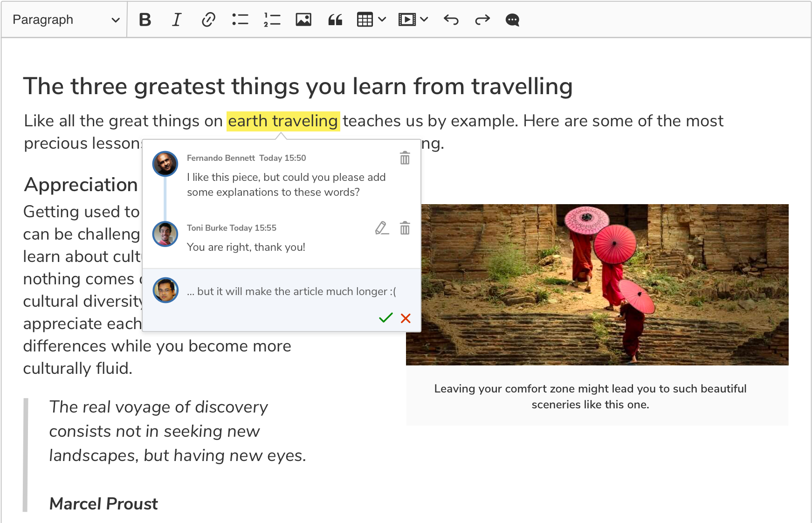
Task: Insert an image
Action: pos(303,19)
